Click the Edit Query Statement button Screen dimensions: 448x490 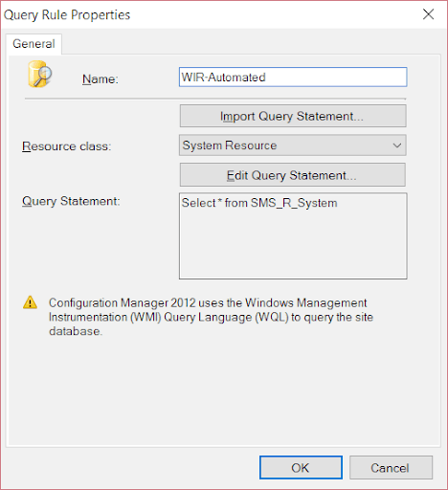(x=293, y=175)
